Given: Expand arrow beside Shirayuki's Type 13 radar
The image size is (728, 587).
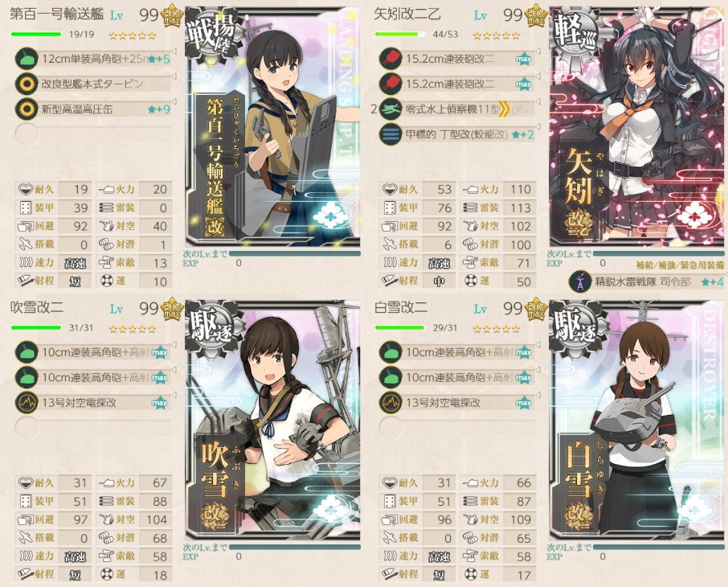Looking at the screenshot, I should click(538, 395).
